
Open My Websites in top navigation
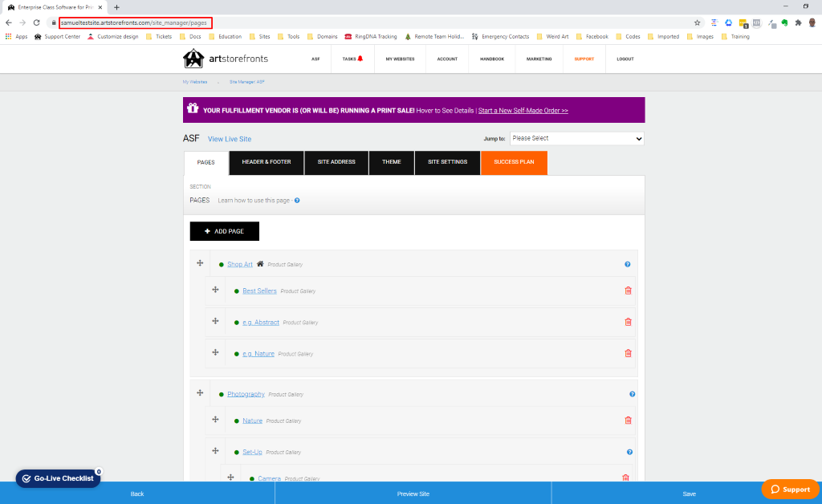[x=400, y=59]
